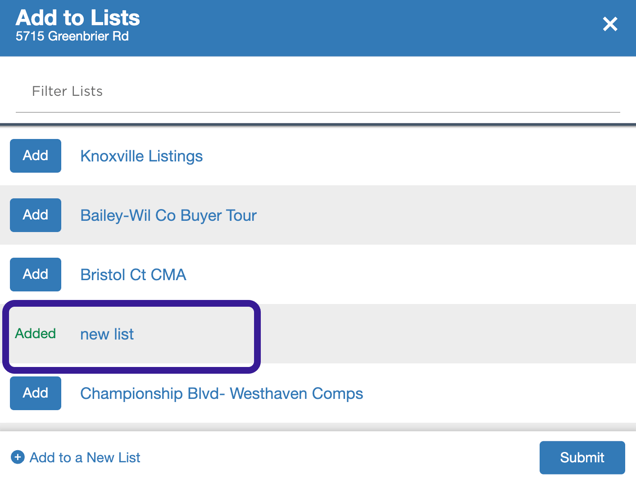
Task: Add property to Bailey-Wil Co Buyer Tour
Action: [x=36, y=215]
